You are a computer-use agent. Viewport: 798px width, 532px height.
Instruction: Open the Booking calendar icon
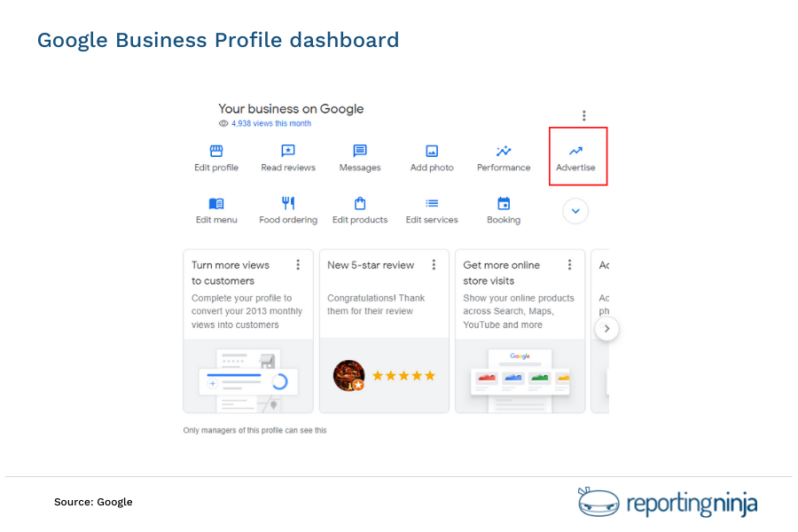coord(504,203)
